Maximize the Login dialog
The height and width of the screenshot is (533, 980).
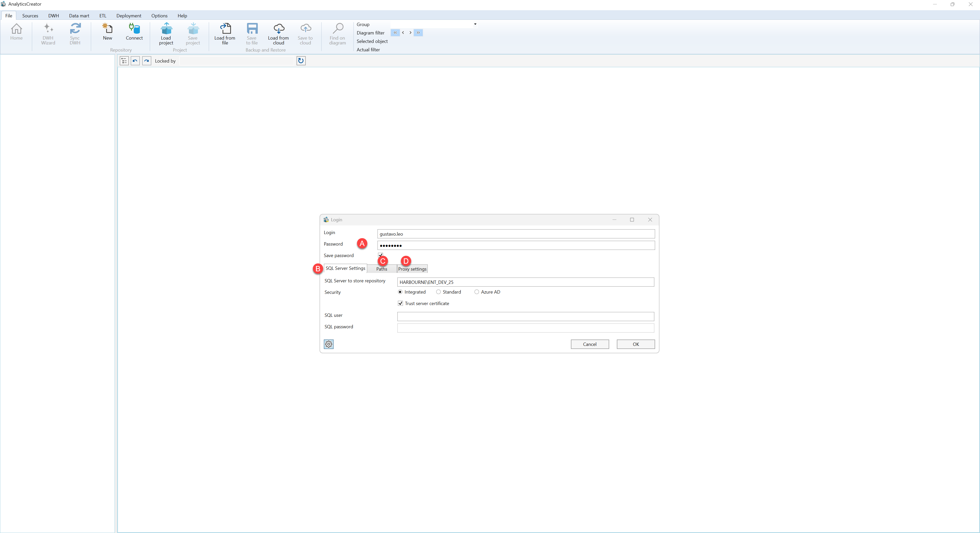click(632, 220)
